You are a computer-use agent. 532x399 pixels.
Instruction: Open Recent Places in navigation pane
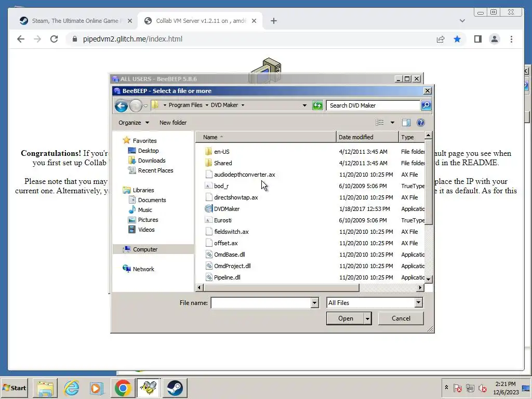(155, 170)
